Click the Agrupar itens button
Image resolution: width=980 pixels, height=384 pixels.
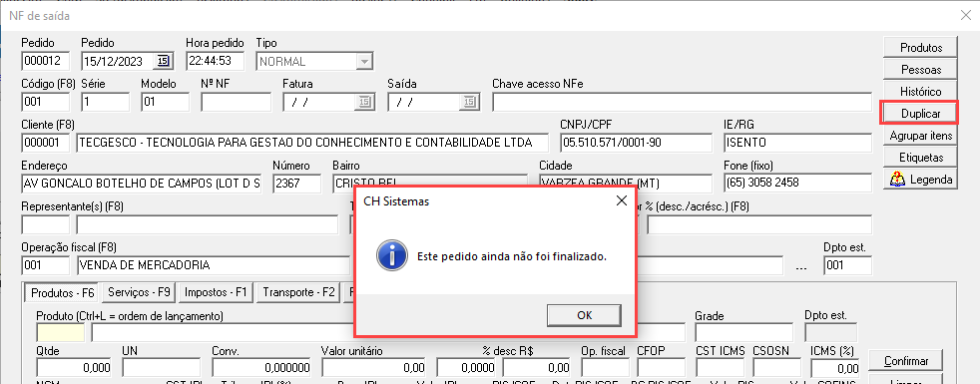point(921,136)
